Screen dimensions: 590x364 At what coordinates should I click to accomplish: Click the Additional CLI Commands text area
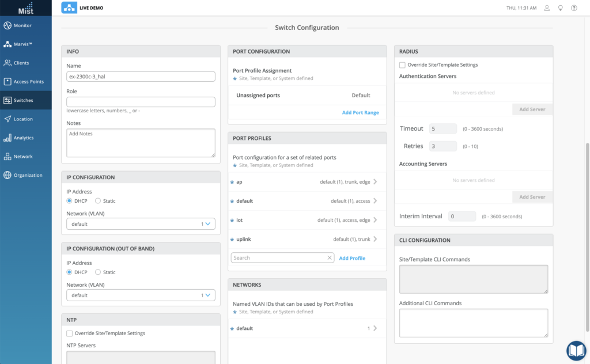click(473, 323)
